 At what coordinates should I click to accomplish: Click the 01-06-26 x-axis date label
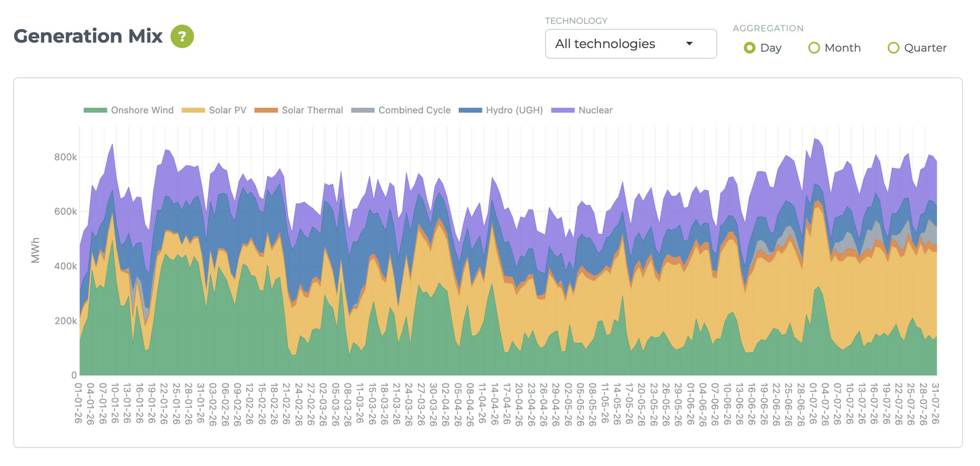pos(691,403)
